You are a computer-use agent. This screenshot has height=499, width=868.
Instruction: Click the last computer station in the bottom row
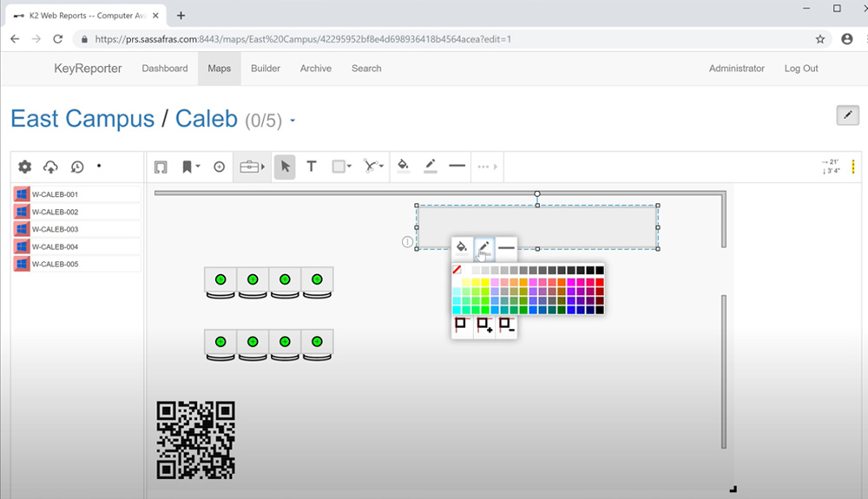[317, 345]
